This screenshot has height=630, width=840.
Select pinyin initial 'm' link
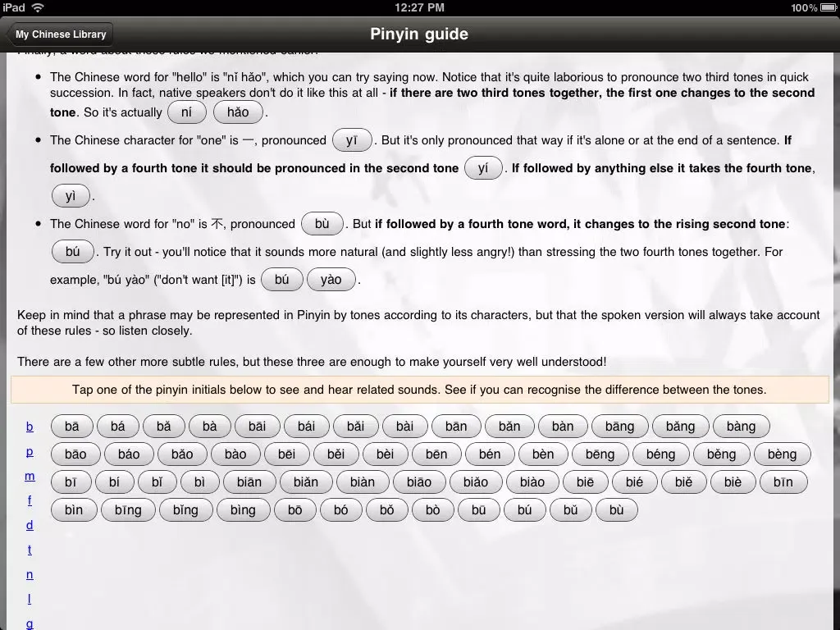(30, 476)
